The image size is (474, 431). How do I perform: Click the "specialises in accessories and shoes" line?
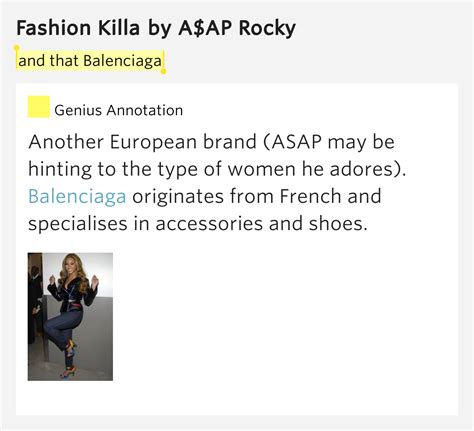[198, 223]
